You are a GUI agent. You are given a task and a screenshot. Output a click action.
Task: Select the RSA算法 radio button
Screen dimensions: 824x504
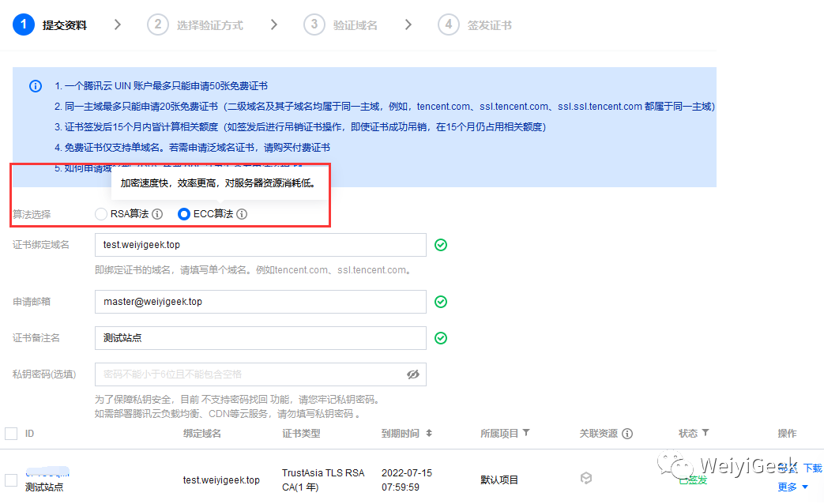click(x=102, y=213)
